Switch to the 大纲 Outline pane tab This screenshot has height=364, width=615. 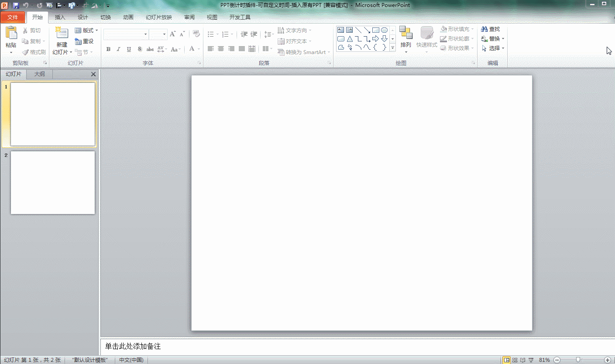coord(40,74)
